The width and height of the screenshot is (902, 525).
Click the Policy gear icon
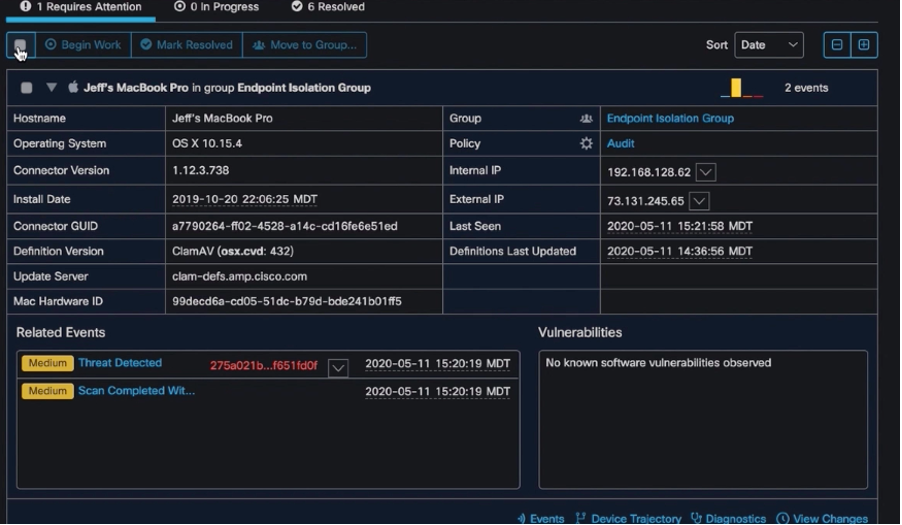tap(586, 144)
